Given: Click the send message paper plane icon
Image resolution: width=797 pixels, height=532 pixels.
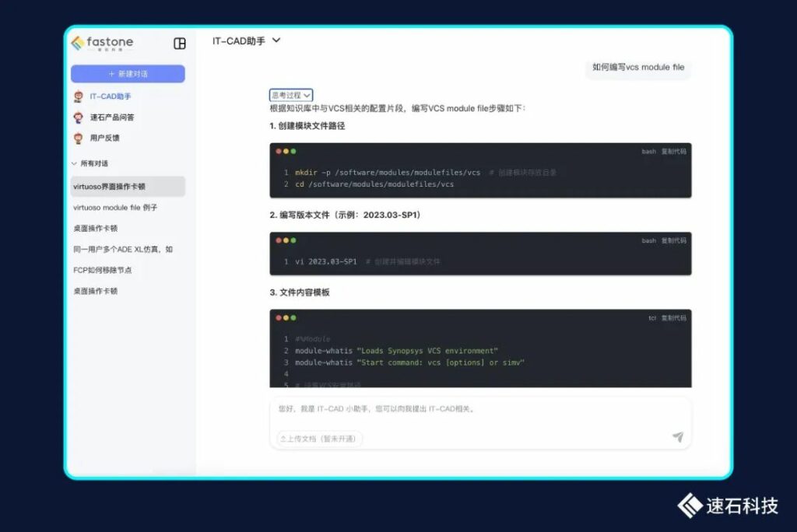Looking at the screenshot, I should (x=677, y=437).
